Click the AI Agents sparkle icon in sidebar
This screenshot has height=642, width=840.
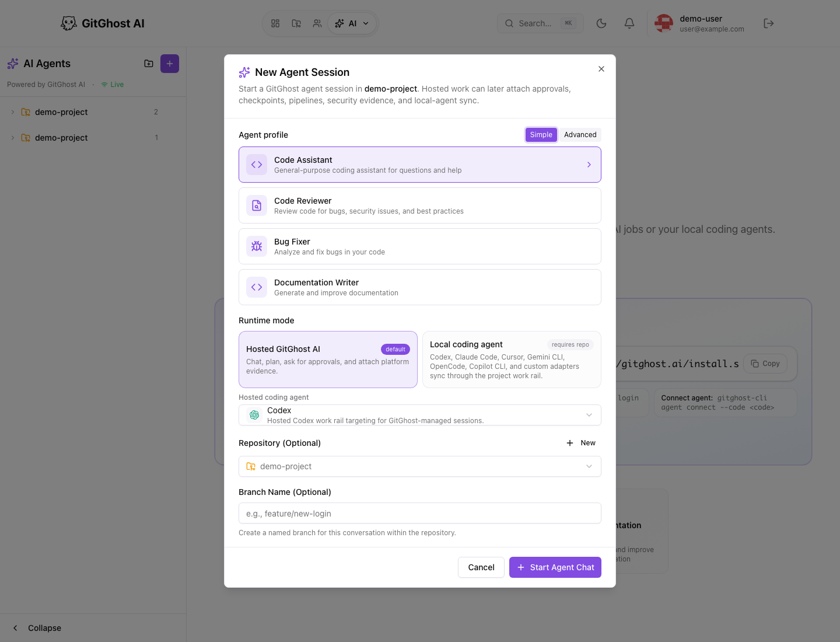[13, 64]
